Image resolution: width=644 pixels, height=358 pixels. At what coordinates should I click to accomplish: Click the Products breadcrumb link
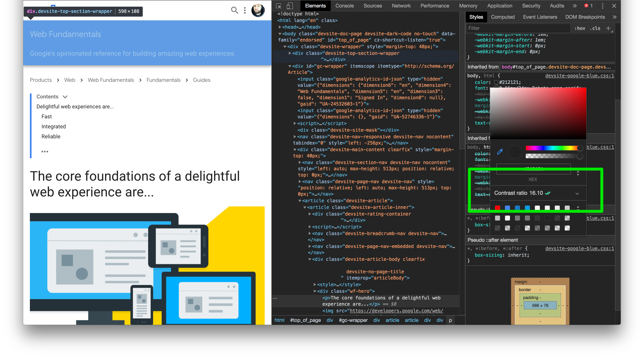[x=41, y=80]
